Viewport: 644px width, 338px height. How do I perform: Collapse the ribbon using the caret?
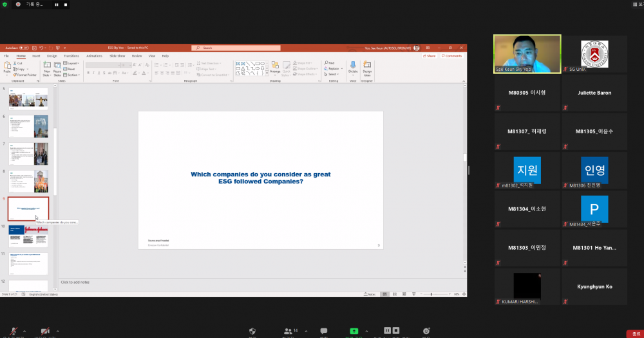tap(464, 81)
